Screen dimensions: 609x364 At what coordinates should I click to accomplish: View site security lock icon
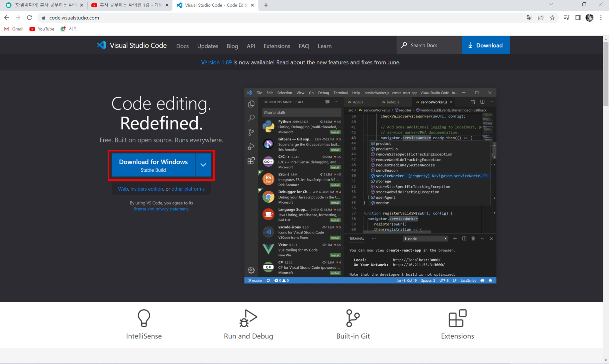(x=44, y=18)
